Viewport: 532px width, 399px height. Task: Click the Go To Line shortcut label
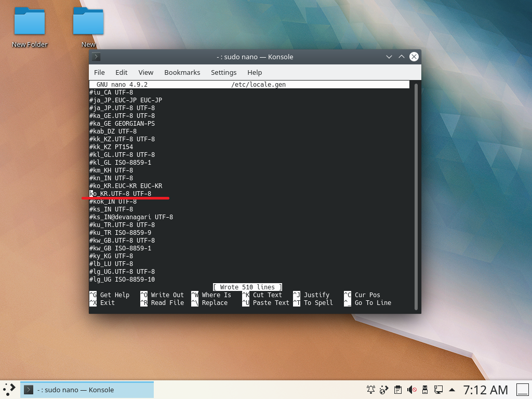373,303
